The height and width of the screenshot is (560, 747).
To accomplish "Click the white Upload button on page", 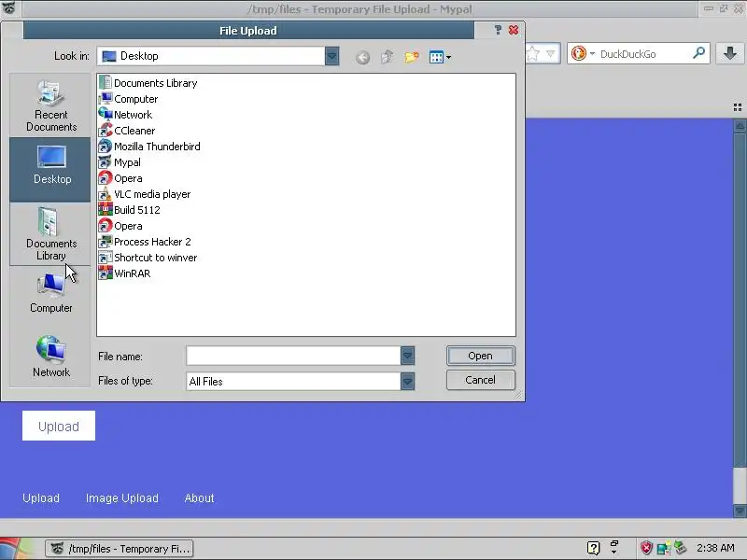I will pos(59,426).
